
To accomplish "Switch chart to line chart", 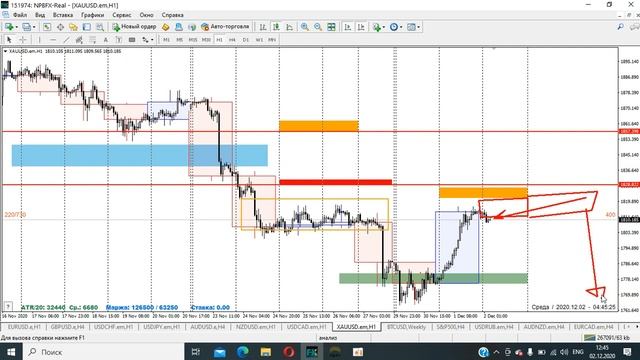I will point(289,27).
